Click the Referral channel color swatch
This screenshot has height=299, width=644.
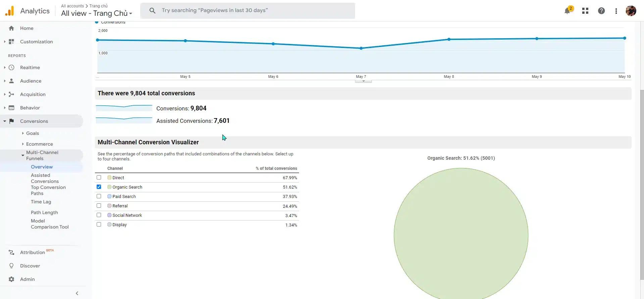coord(109,206)
